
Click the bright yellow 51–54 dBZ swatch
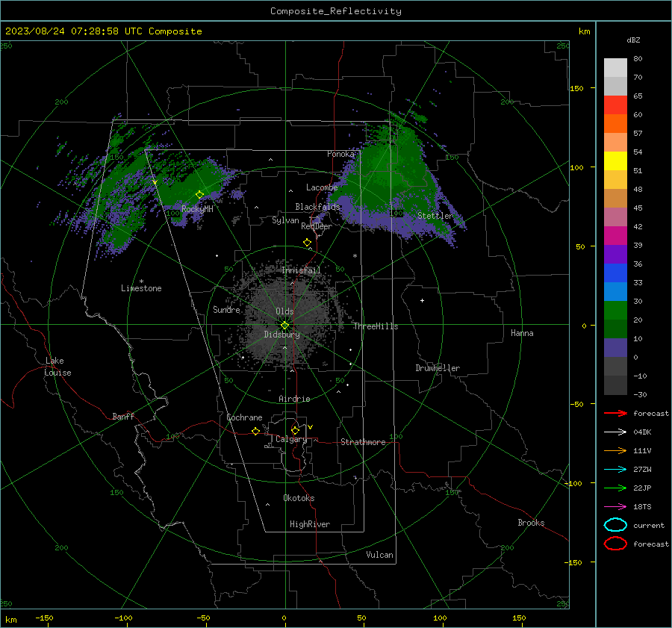(x=615, y=161)
